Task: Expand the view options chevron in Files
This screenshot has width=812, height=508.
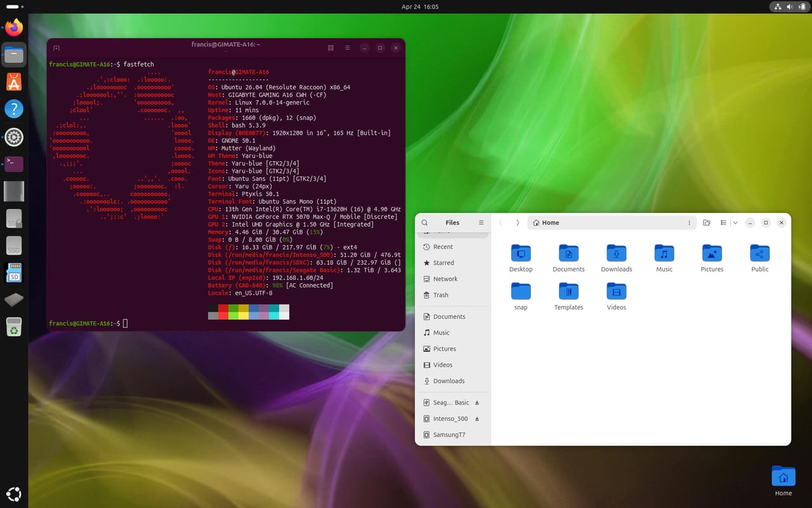Action: pyautogui.click(x=735, y=223)
